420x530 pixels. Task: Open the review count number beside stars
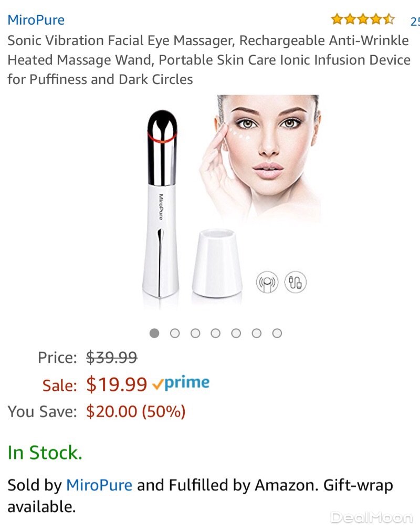pos(415,22)
